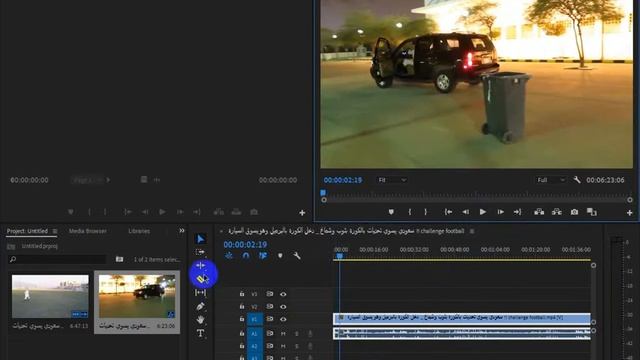This screenshot has height=360, width=640.
Task: Open Source Monitor button editor plus
Action: (302, 213)
